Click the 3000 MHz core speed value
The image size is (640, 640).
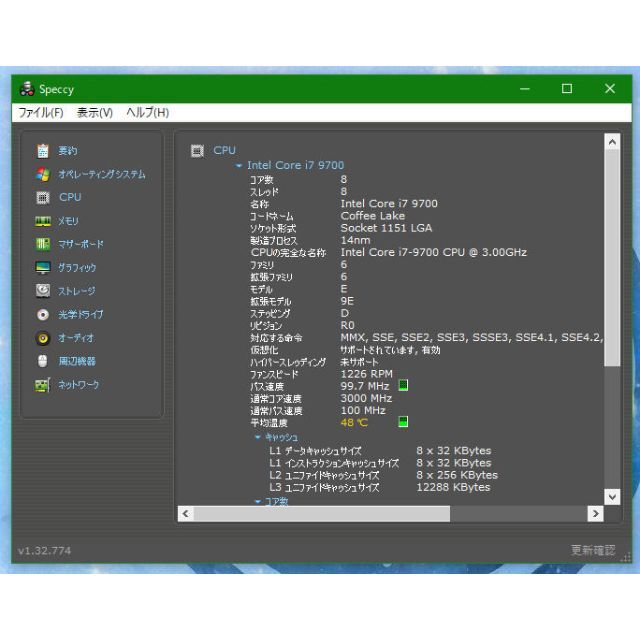366,398
